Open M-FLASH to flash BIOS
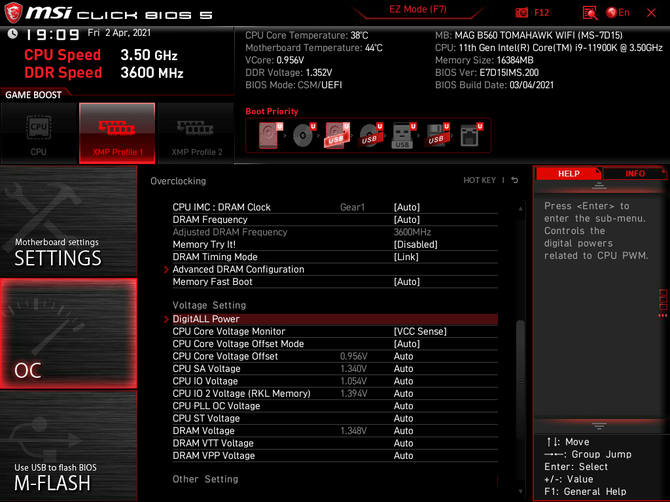Viewport: 670px width, 502px height. 68,446
